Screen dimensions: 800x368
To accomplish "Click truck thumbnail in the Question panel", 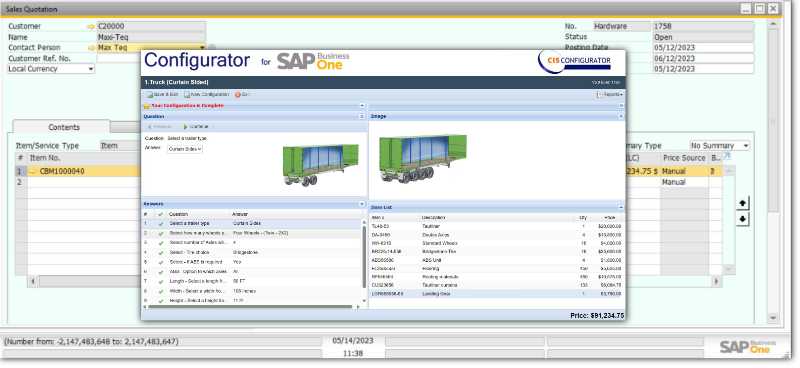I will coord(321,164).
